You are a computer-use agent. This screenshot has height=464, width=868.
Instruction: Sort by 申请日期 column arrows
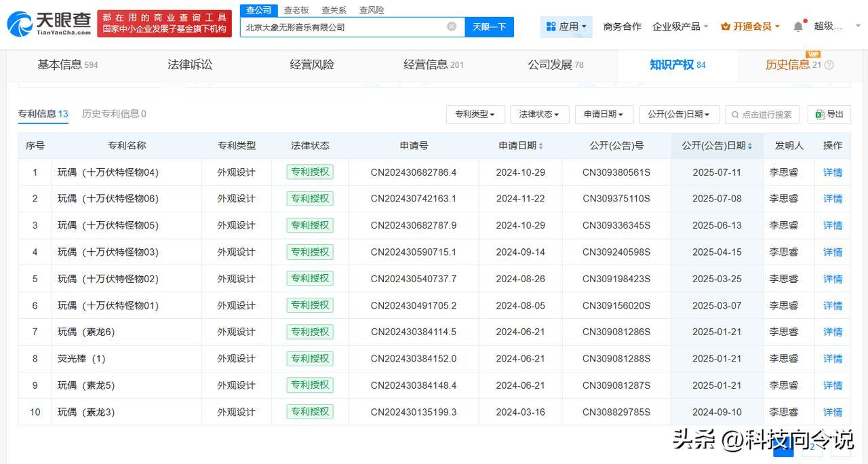540,146
